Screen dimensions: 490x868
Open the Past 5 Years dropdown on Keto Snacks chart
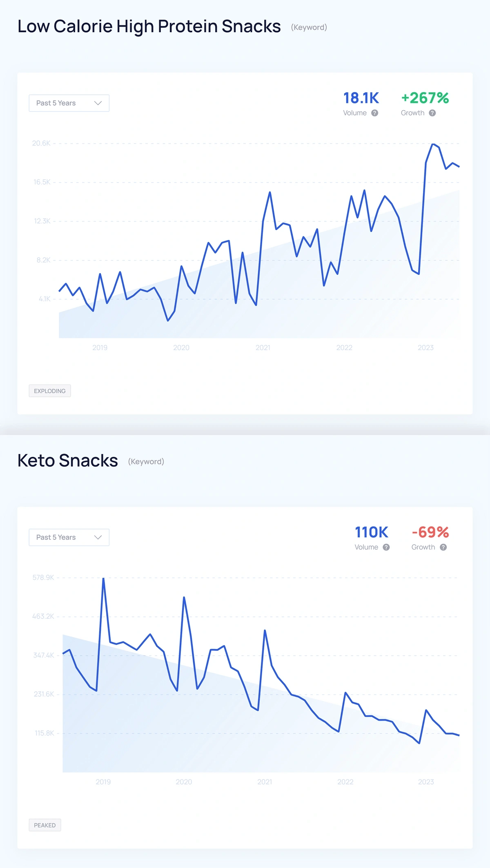69,537
